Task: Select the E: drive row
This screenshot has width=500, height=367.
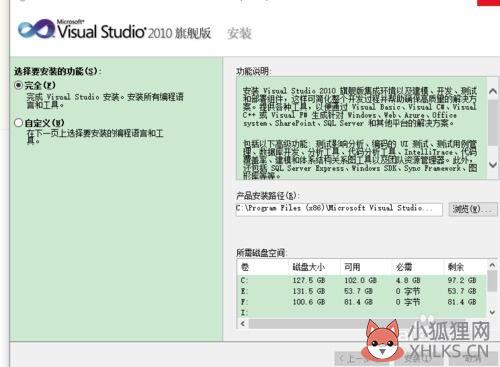Action: (x=362, y=291)
